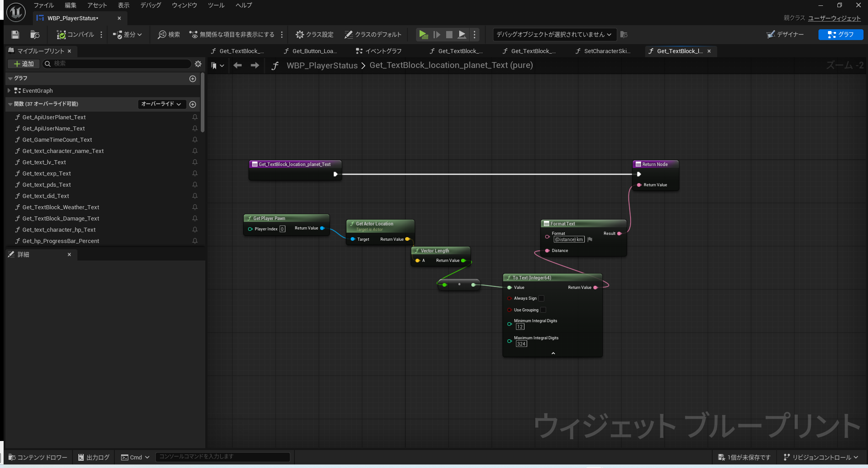Image resolution: width=868 pixels, height=468 pixels.
Task: Click the Browse to asset icon
Action: (x=35, y=35)
